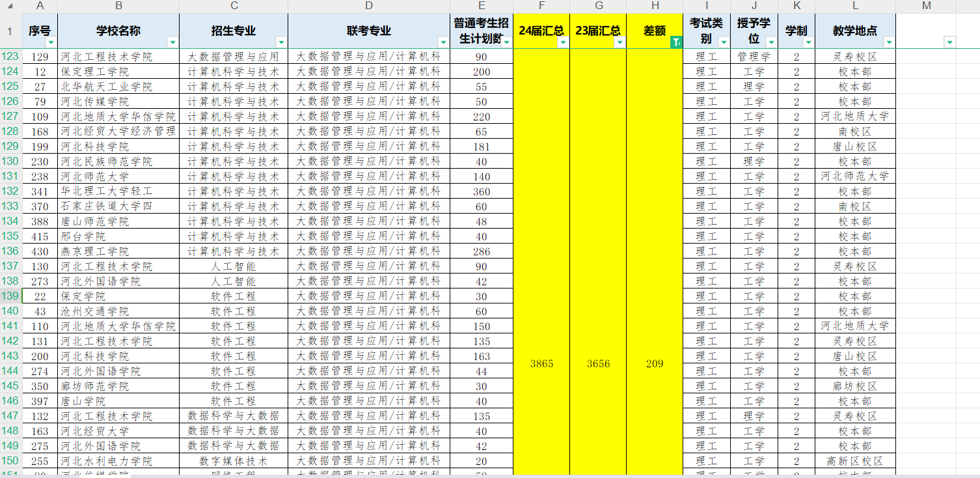Click cell 大数据管理与应用 in column C

click(x=234, y=57)
